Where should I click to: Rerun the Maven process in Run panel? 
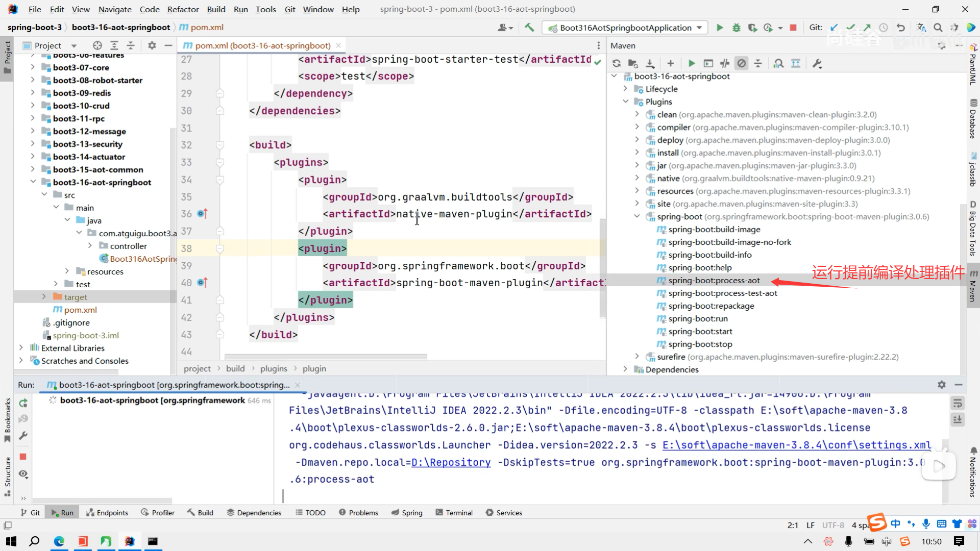[x=23, y=403]
